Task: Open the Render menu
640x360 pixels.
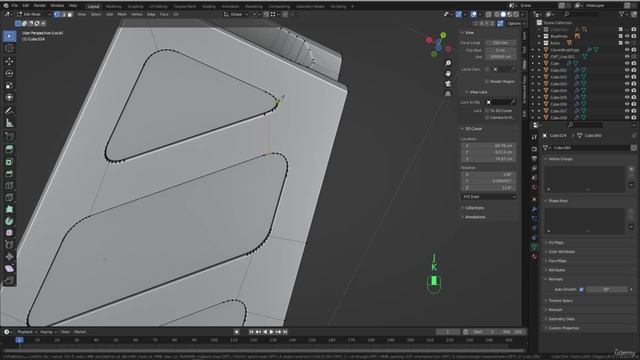Action: (x=40, y=6)
